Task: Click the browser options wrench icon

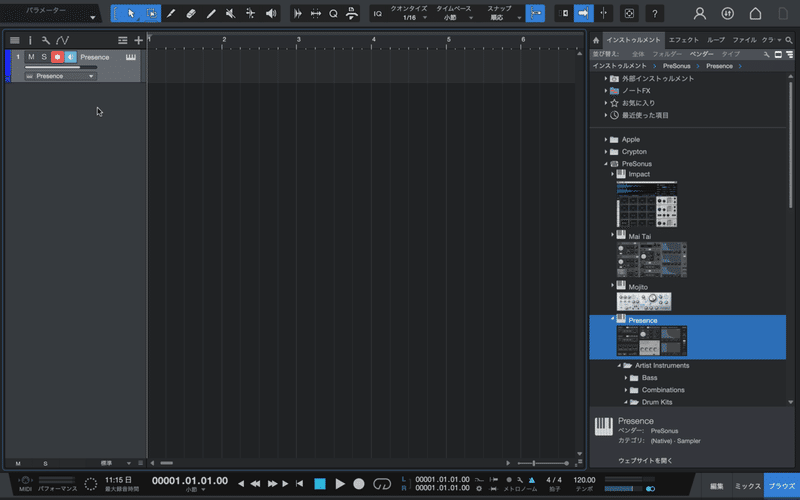Action: click(766, 54)
